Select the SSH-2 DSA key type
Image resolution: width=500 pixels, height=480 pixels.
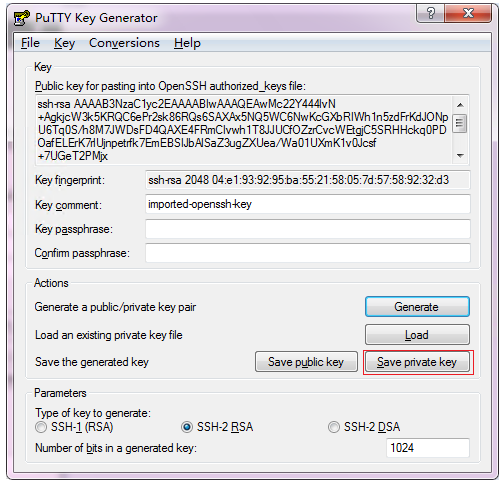(x=334, y=427)
